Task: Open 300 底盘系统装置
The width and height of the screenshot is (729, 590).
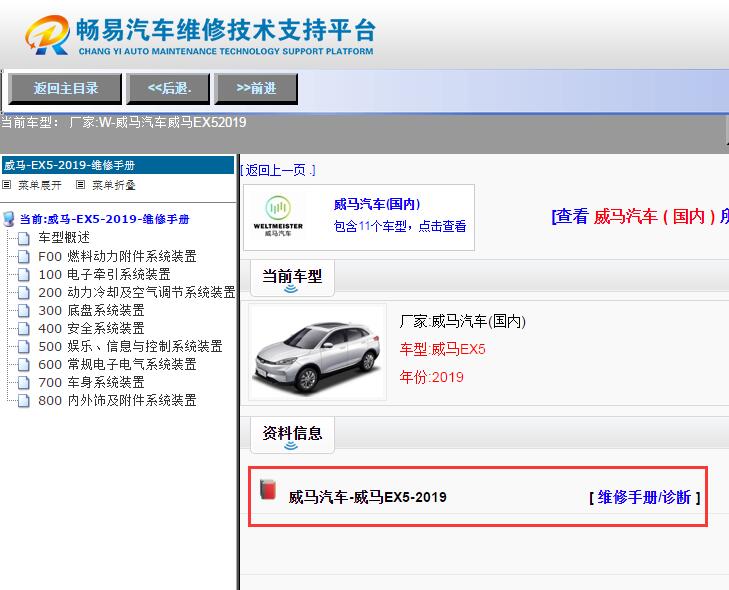Action: [x=91, y=311]
